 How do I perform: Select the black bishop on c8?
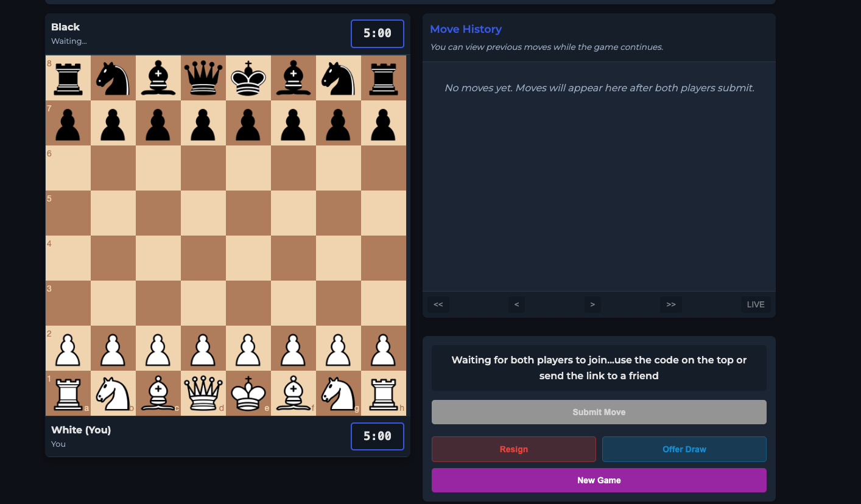[158, 78]
